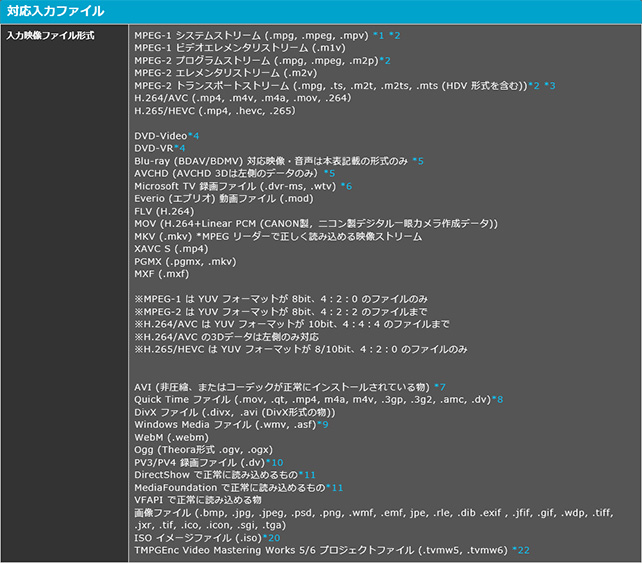Click the ※MPEG-1 は YUV 4:2:0 note
Image resolution: width=642 pixels, height=563 pixels.
281,299
